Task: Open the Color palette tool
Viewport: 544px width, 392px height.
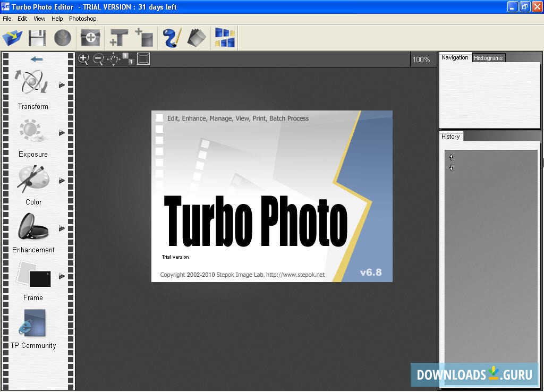Action: click(32, 178)
